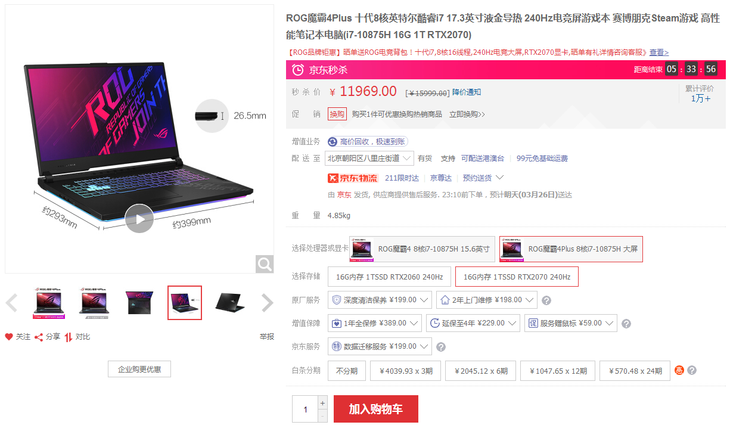Expand 延保至4年 ¥229.00 dropdown

point(473,323)
